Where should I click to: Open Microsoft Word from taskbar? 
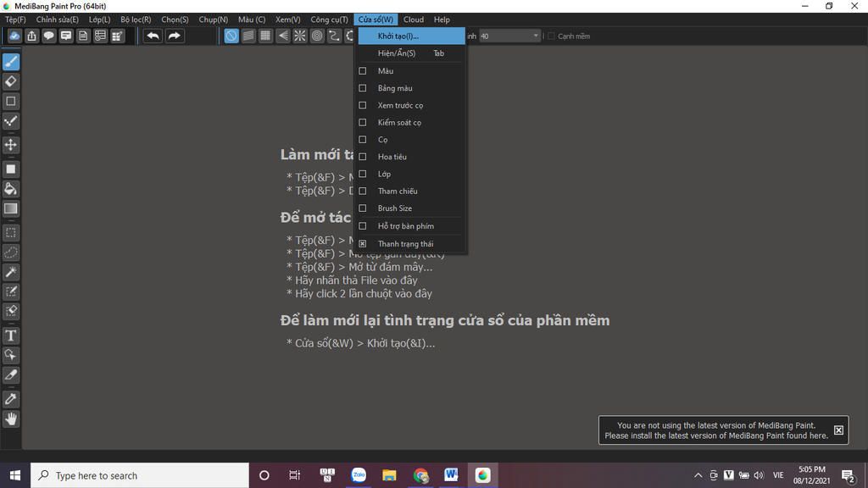[x=451, y=475]
